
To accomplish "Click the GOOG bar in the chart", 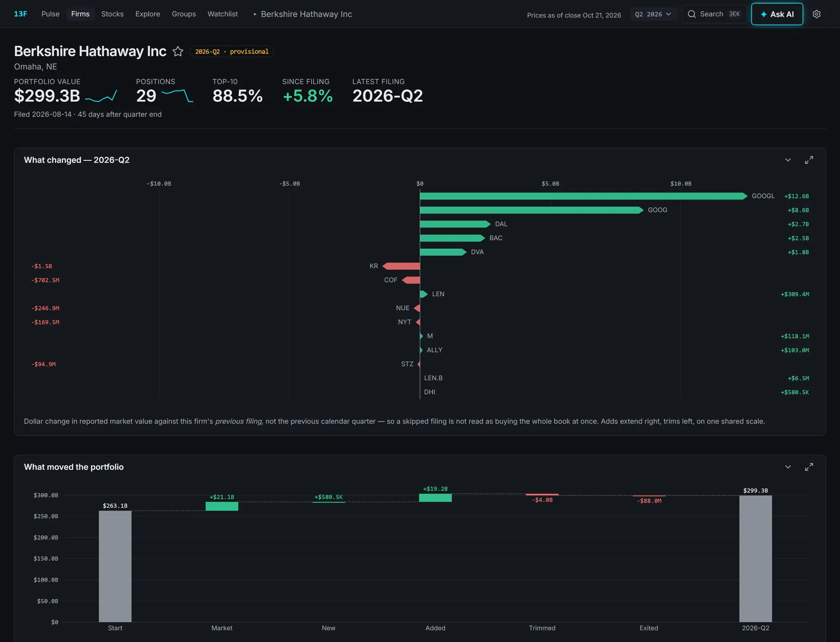I will coord(531,210).
